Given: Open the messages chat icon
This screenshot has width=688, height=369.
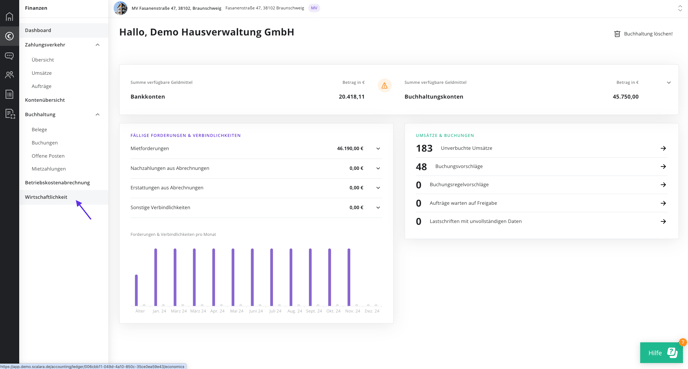Looking at the screenshot, I should (x=9, y=56).
